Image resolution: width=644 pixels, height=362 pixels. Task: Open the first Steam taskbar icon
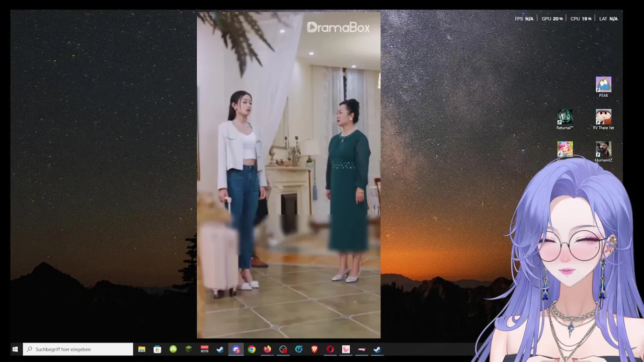[220, 349]
